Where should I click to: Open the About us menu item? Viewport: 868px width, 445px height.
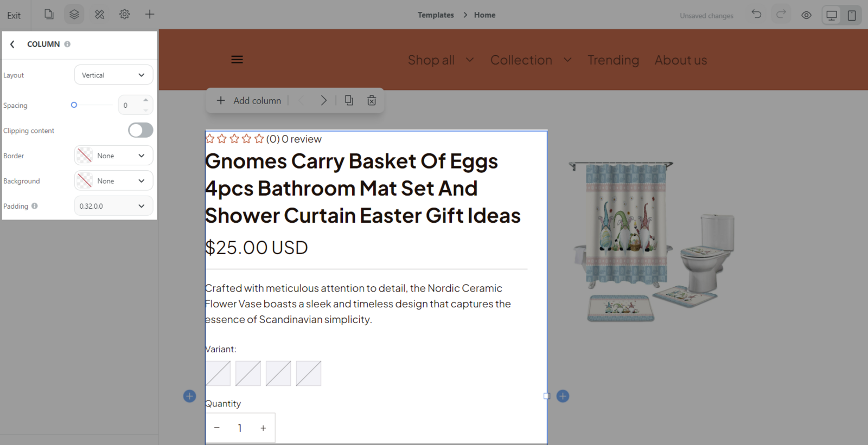pos(681,60)
